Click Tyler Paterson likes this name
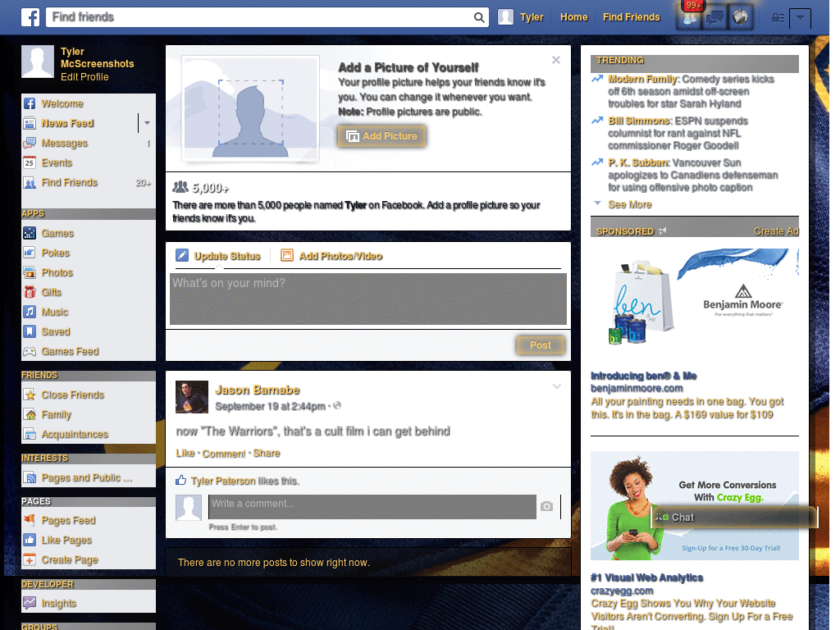This screenshot has height=630, width=840. (223, 481)
